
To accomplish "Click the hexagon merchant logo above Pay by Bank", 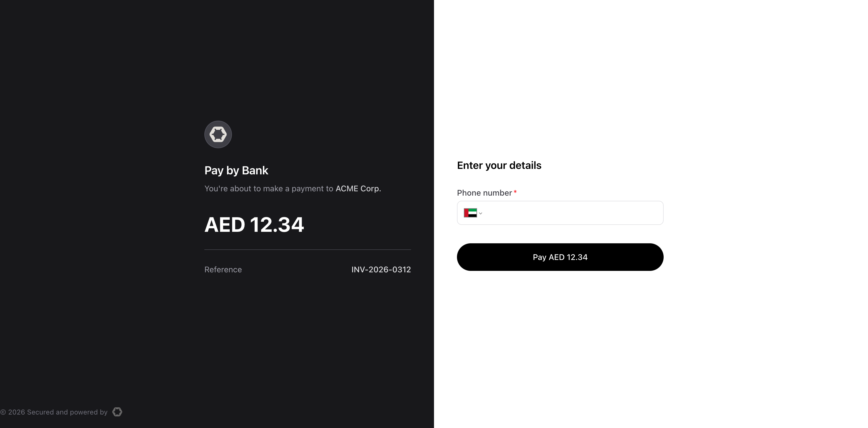I will 218,134.
